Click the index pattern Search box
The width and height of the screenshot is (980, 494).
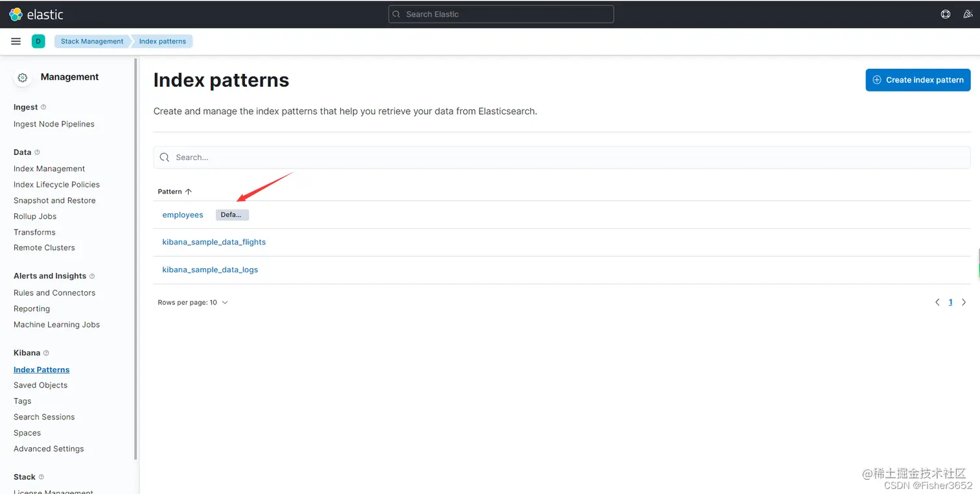click(x=562, y=158)
